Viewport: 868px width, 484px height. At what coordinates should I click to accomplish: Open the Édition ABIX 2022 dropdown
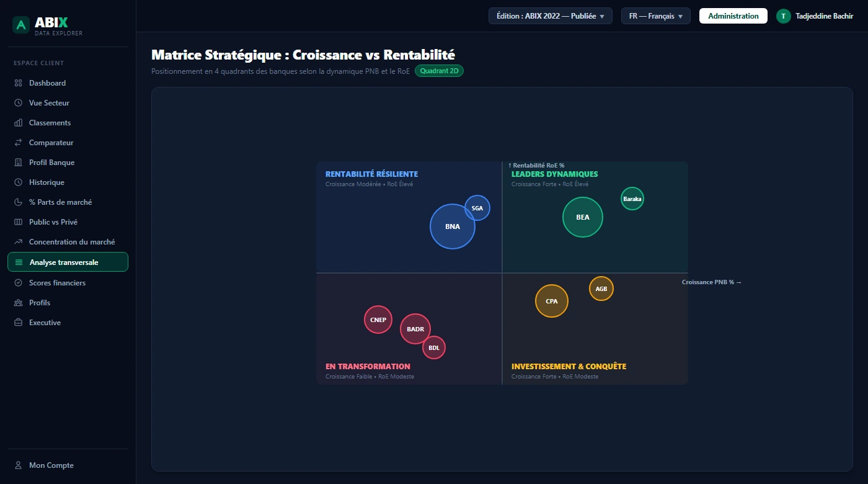(551, 16)
